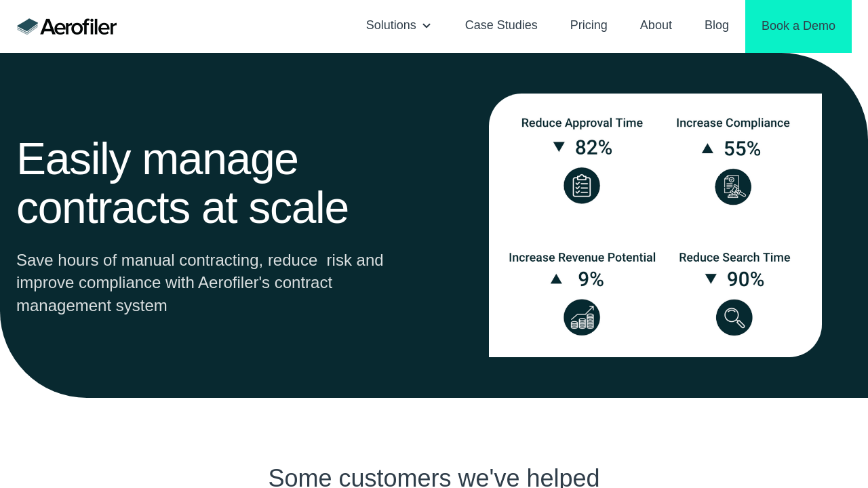
Task: Click the Reduce Search Time label
Action: pos(734,258)
